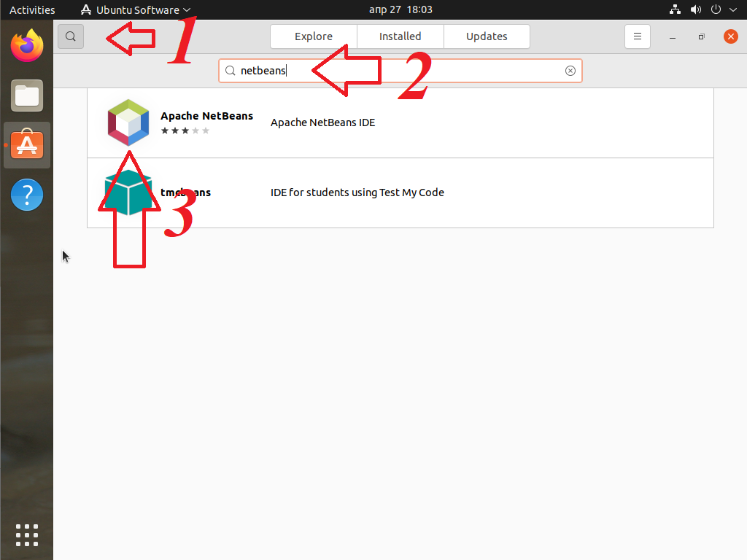Viewport: 747px width, 560px height.
Task: Switch to the Installed tab
Action: [x=400, y=36]
